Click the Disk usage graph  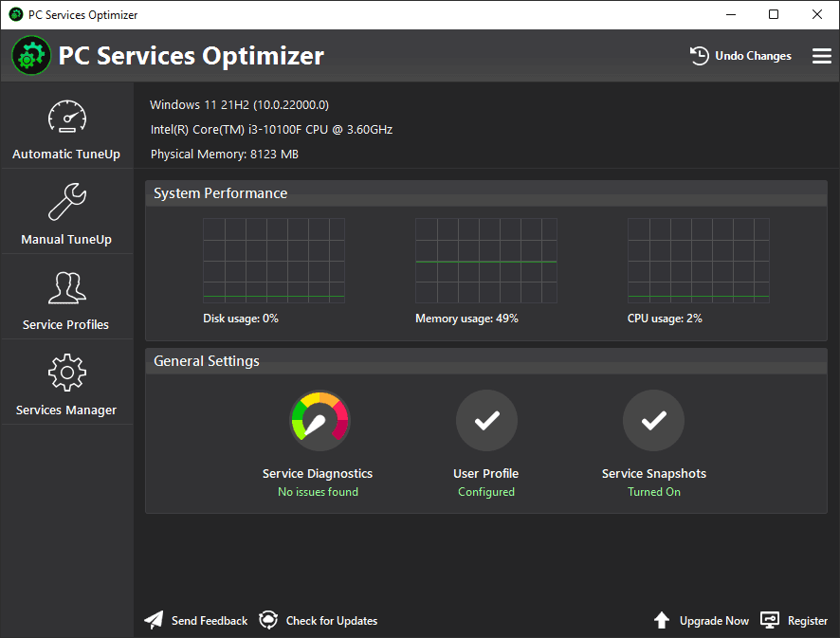click(x=274, y=261)
